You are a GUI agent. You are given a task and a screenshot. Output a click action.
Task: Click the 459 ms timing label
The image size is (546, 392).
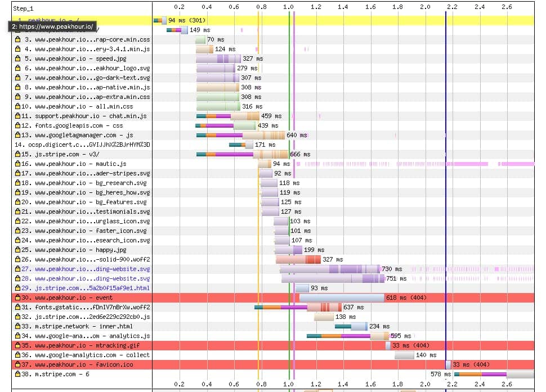coord(271,116)
